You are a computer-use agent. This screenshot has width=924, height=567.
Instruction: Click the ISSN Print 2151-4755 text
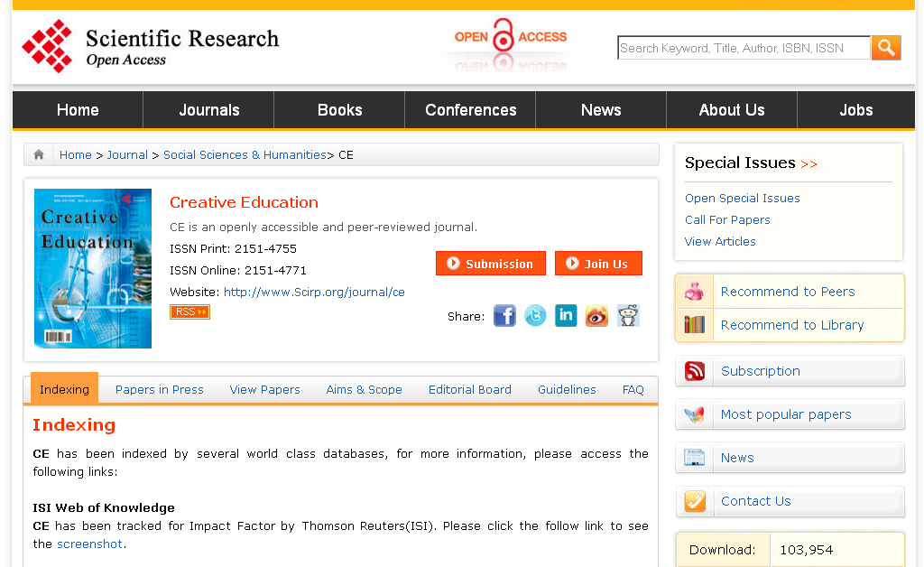tap(234, 248)
